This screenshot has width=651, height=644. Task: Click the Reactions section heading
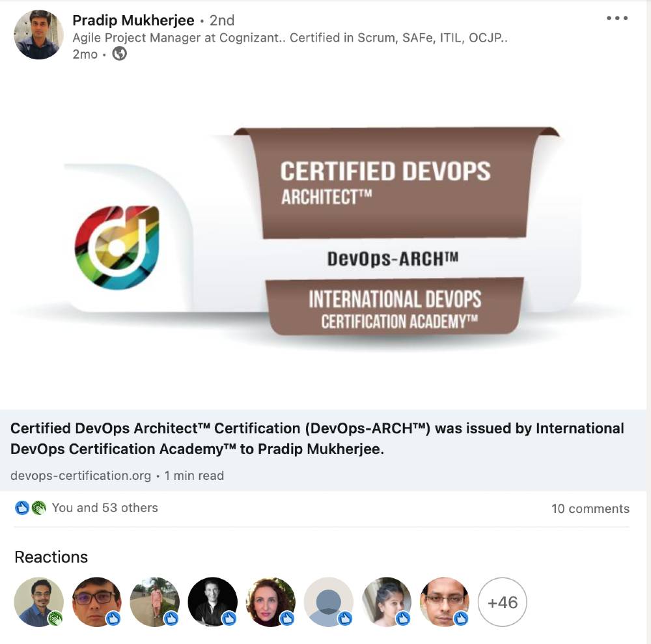[x=51, y=557]
